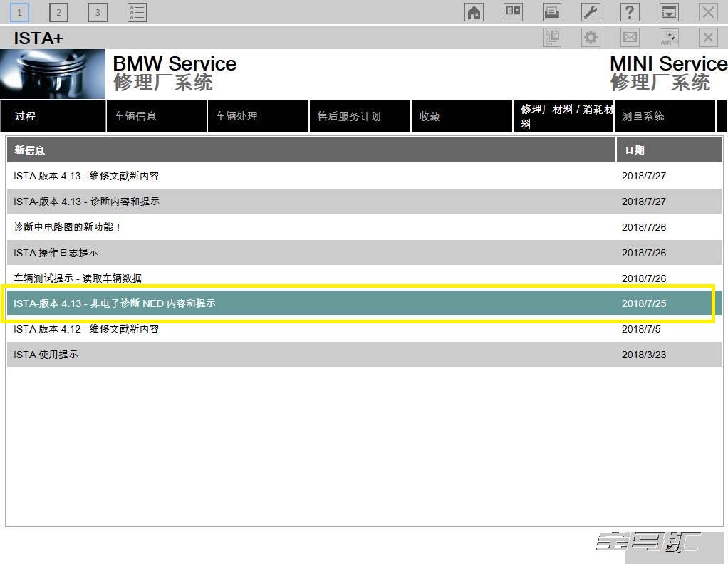This screenshot has width=728, height=569.
Task: Click the print icon
Action: pos(551,12)
